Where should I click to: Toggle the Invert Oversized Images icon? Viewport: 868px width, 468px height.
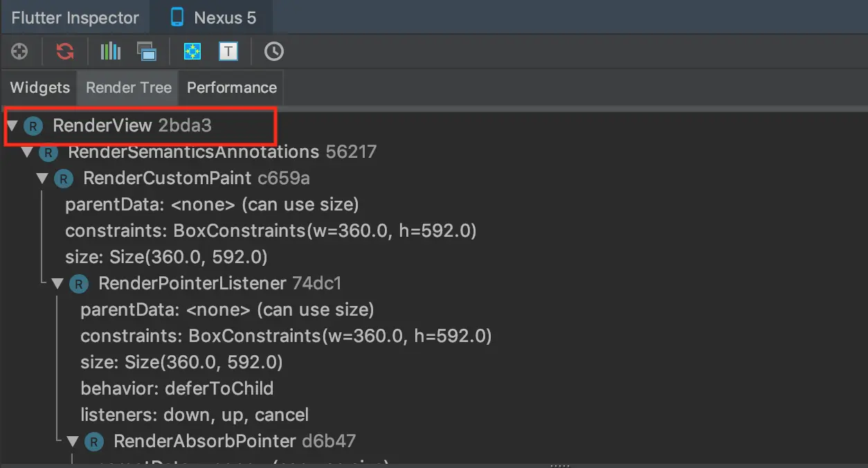(x=147, y=51)
